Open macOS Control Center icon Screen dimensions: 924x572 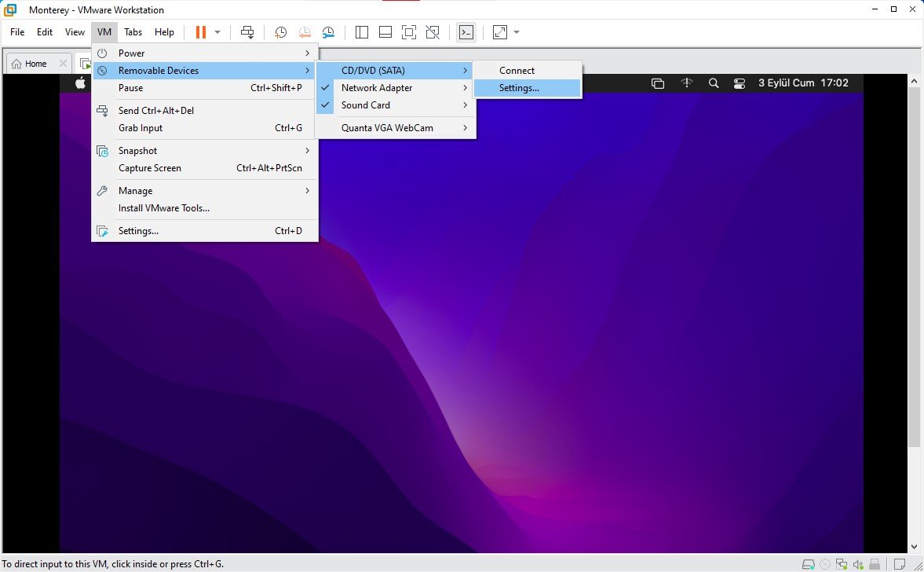pos(740,83)
